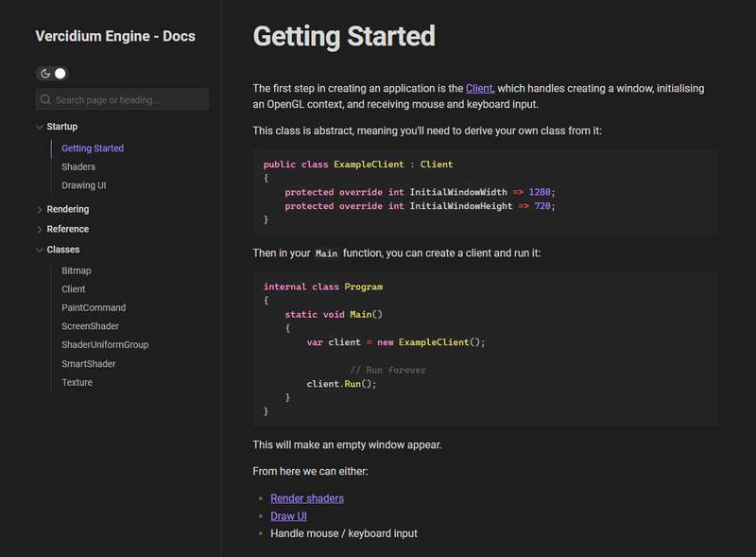
Task: Click the '// Run forever' comment
Action: click(x=388, y=370)
